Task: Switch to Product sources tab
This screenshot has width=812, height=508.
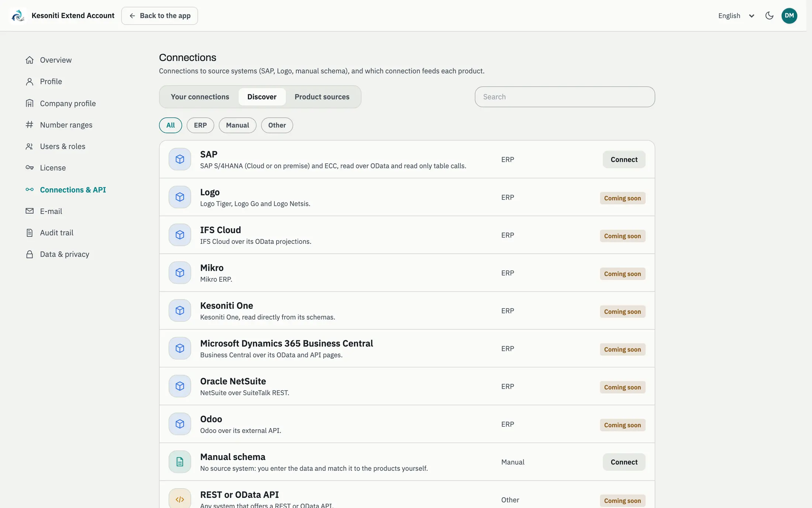Action: 322,97
